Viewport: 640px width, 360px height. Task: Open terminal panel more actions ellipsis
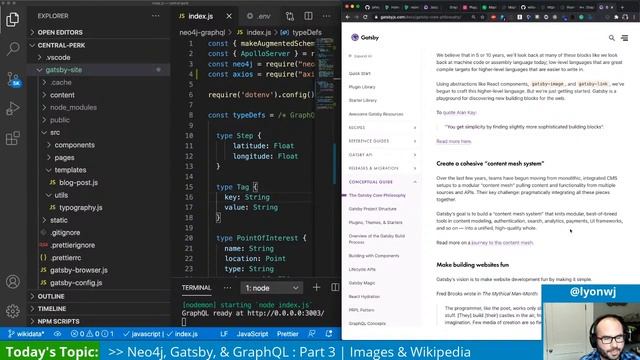click(x=227, y=288)
